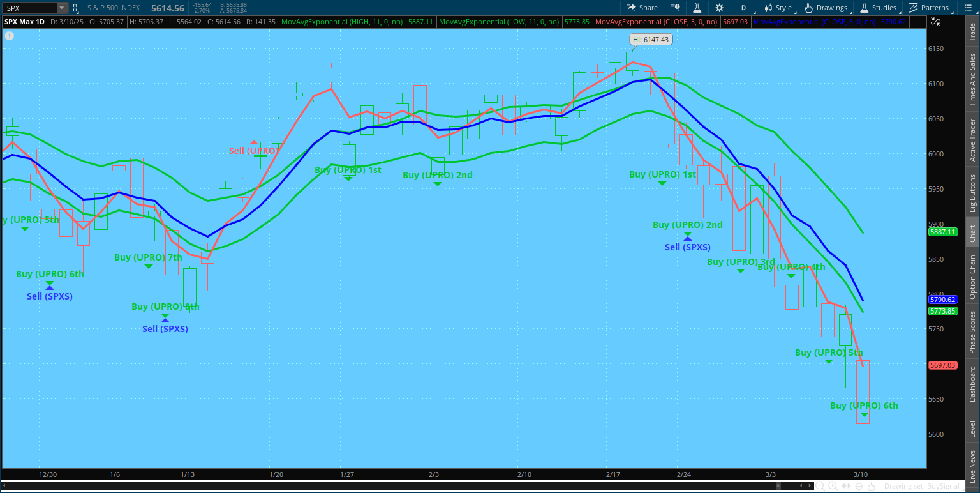The image size is (980, 493).
Task: Click the Buy (UPRO) 8th signal label
Action: click(165, 307)
